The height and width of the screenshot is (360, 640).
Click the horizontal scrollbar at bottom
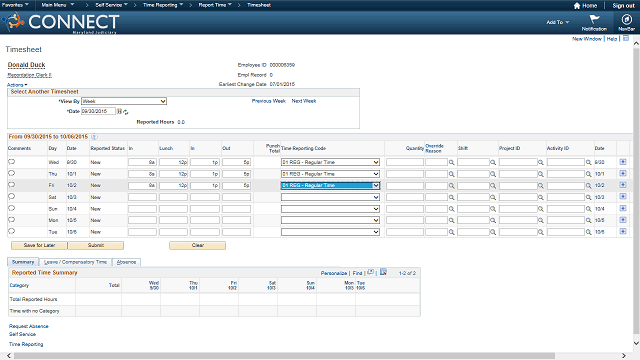pyautogui.click(x=284, y=356)
